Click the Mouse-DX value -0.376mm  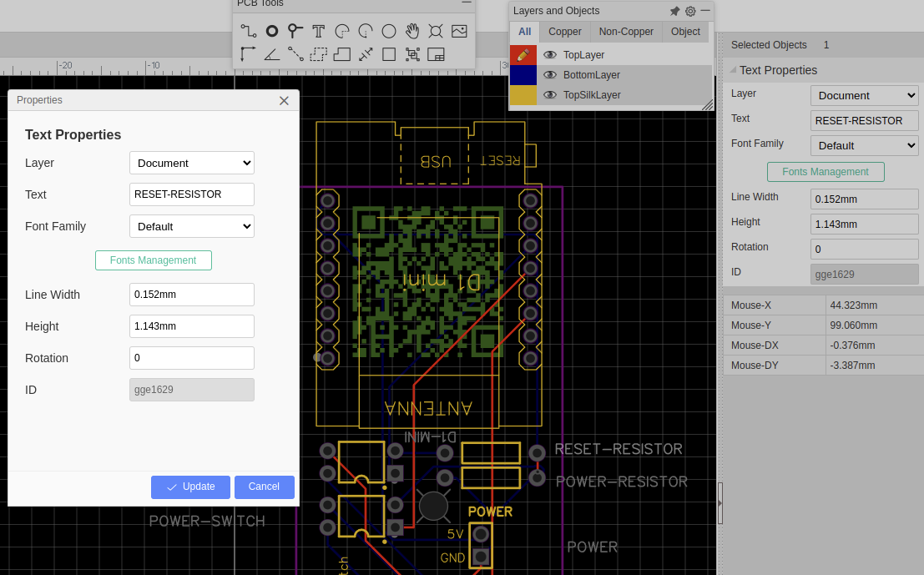pos(852,346)
